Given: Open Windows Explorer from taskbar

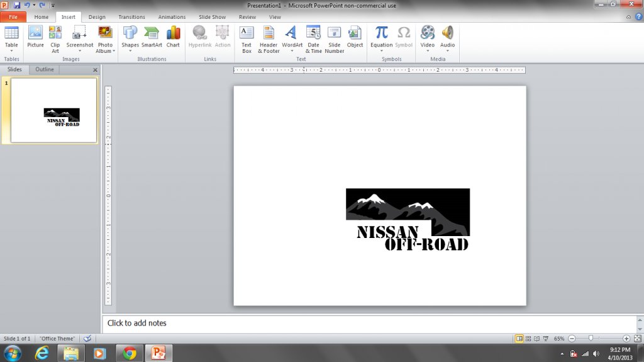Looking at the screenshot, I should [x=70, y=353].
